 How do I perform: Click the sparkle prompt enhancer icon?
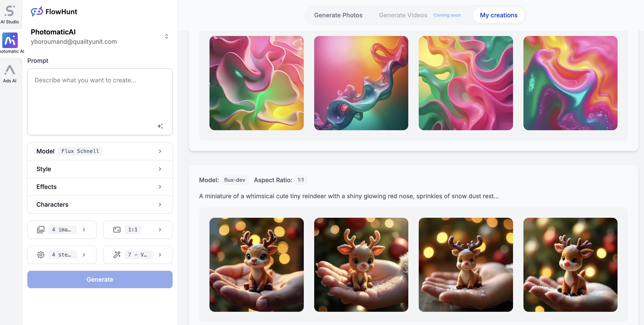160,126
